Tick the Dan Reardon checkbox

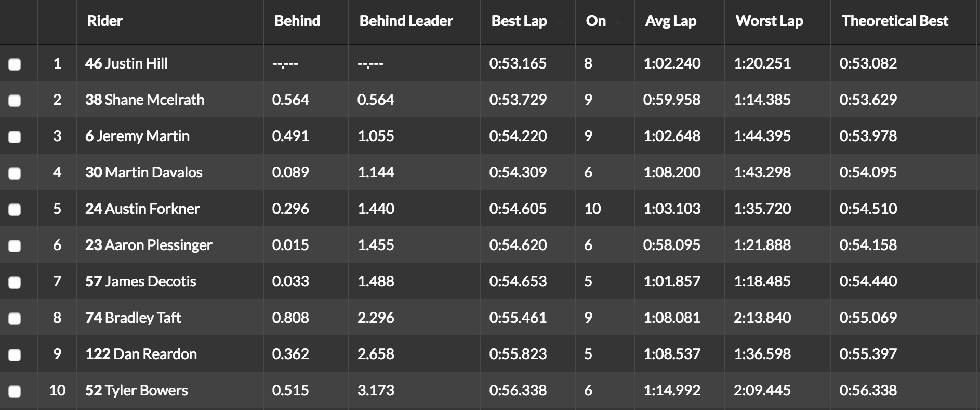[x=15, y=355]
